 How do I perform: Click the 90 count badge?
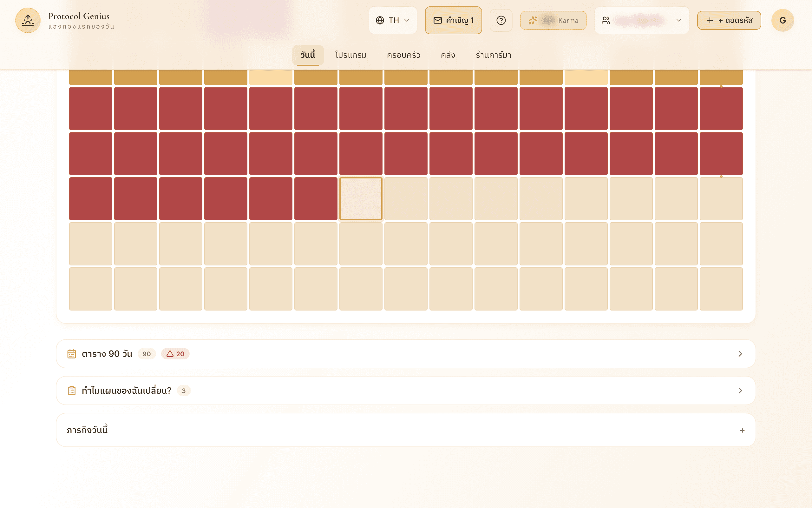pos(147,354)
